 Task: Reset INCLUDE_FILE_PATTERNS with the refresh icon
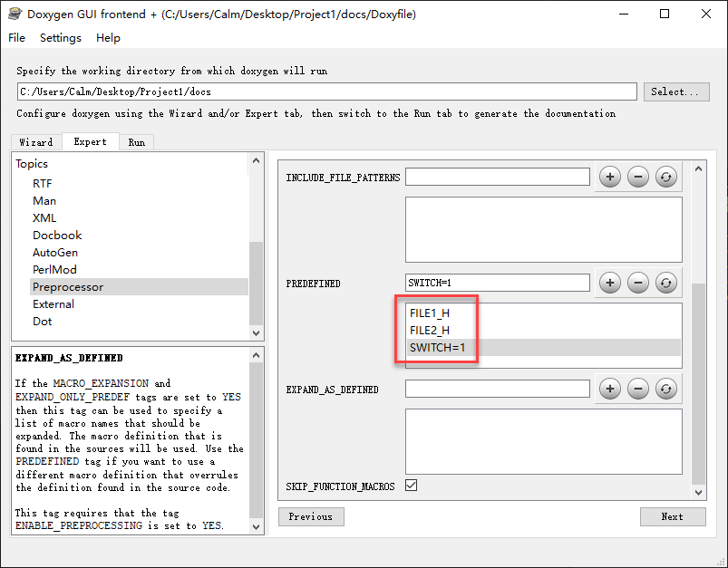pyautogui.click(x=666, y=177)
